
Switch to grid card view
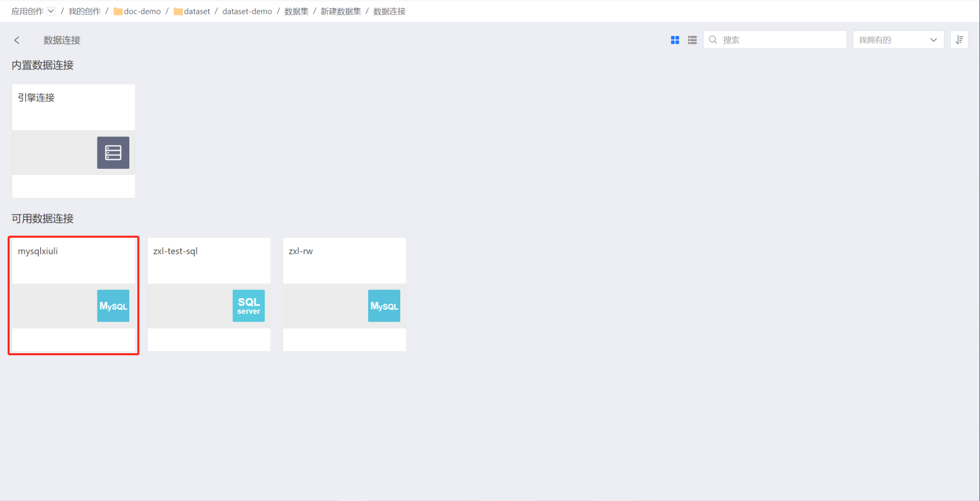pyautogui.click(x=675, y=40)
